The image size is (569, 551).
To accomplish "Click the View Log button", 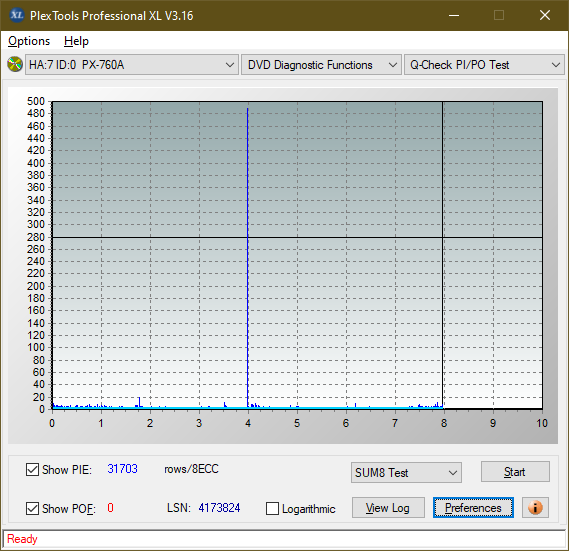I will coord(388,507).
